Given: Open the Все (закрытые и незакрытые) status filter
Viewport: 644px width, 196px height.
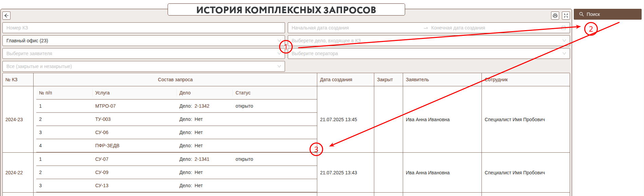Looking at the screenshot, I should pos(143,66).
